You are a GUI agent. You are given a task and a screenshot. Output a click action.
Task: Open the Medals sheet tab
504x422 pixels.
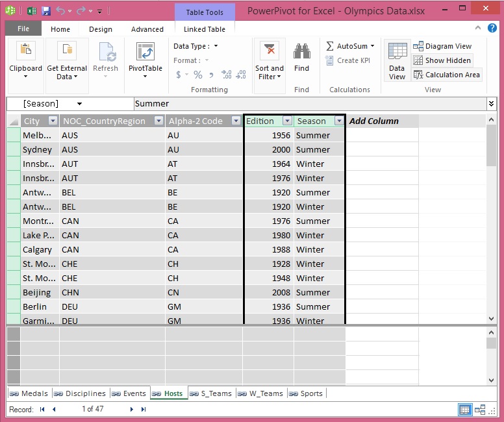tap(29, 393)
